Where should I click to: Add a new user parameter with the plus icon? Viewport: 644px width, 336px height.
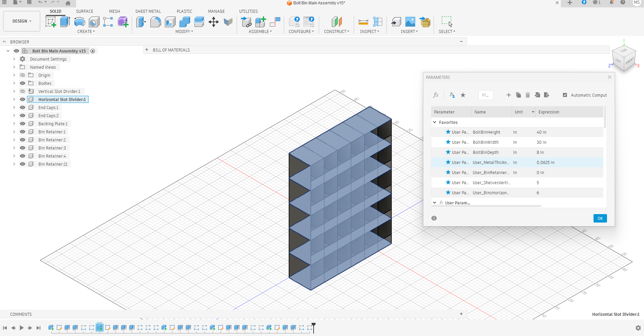[508, 95]
